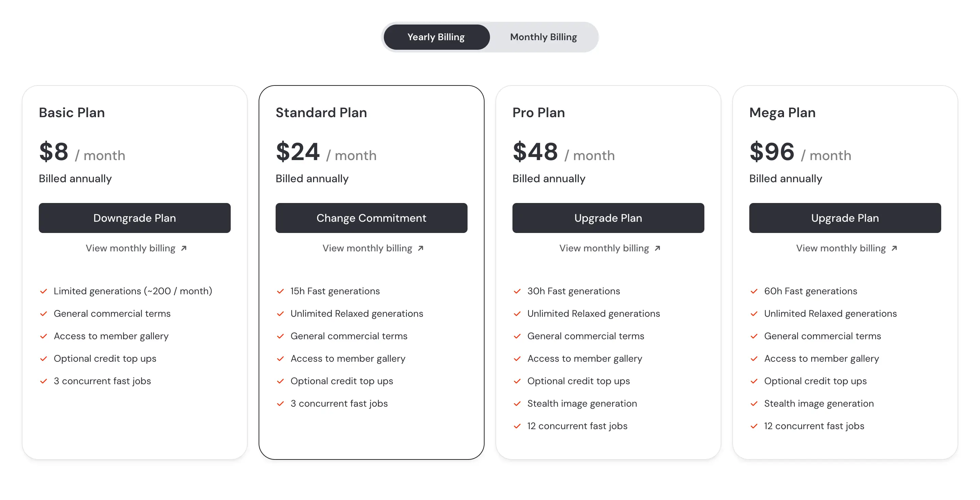Switch to Monthly Billing toggle
Screen dimensions: 980x500
click(x=543, y=37)
